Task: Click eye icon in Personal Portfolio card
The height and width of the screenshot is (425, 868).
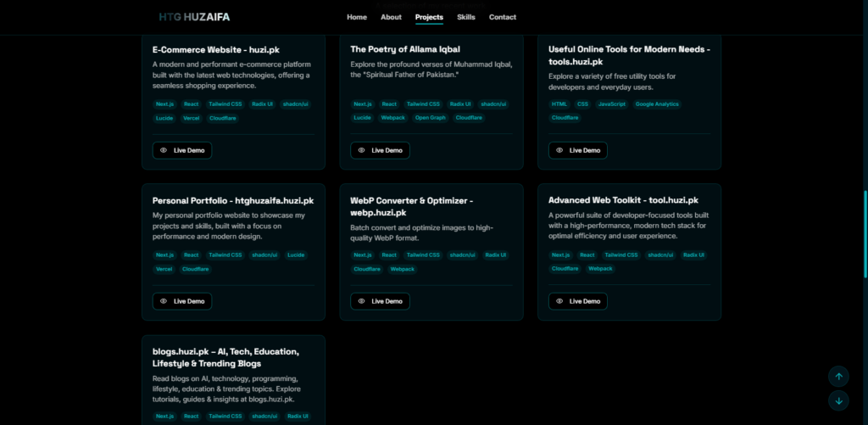Action: (x=164, y=301)
